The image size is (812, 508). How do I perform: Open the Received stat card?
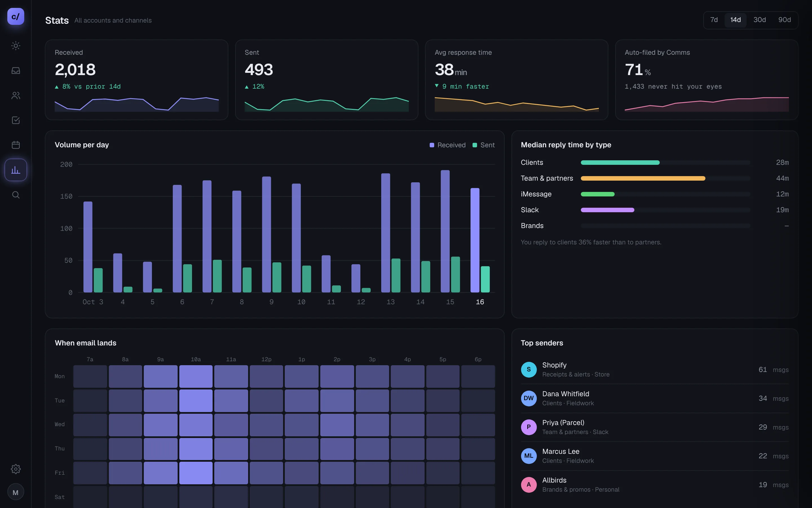point(136,80)
